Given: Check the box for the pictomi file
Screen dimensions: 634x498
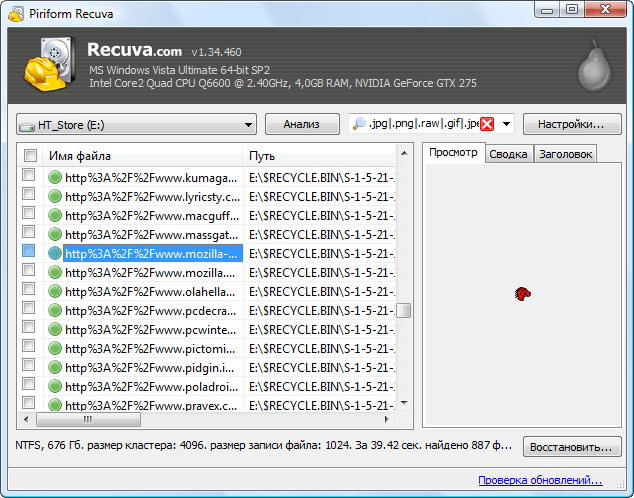Looking at the screenshot, I should [29, 346].
